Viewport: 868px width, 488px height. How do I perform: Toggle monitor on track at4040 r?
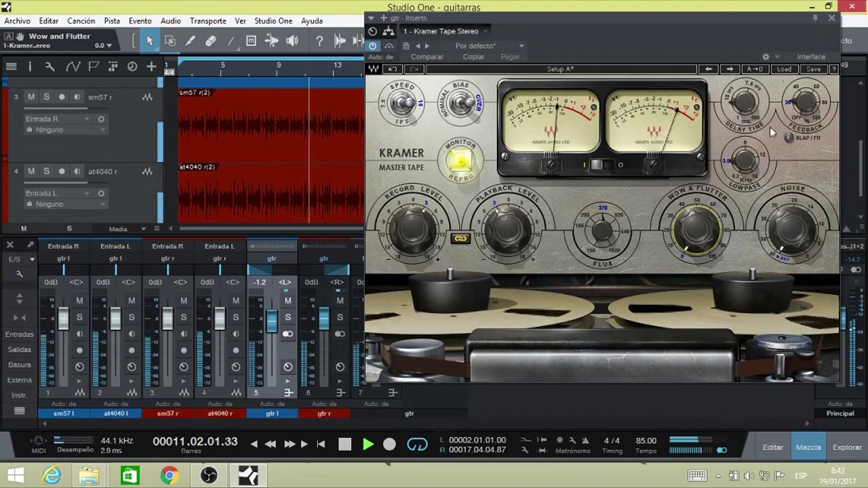(x=77, y=171)
